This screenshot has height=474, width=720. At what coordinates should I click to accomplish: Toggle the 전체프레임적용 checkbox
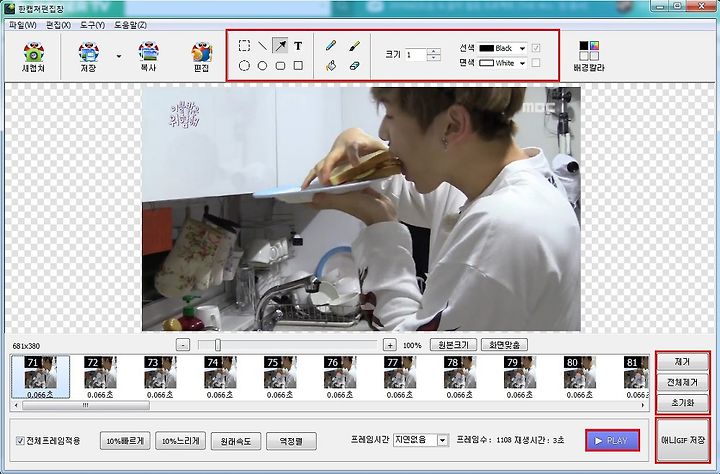(20, 441)
